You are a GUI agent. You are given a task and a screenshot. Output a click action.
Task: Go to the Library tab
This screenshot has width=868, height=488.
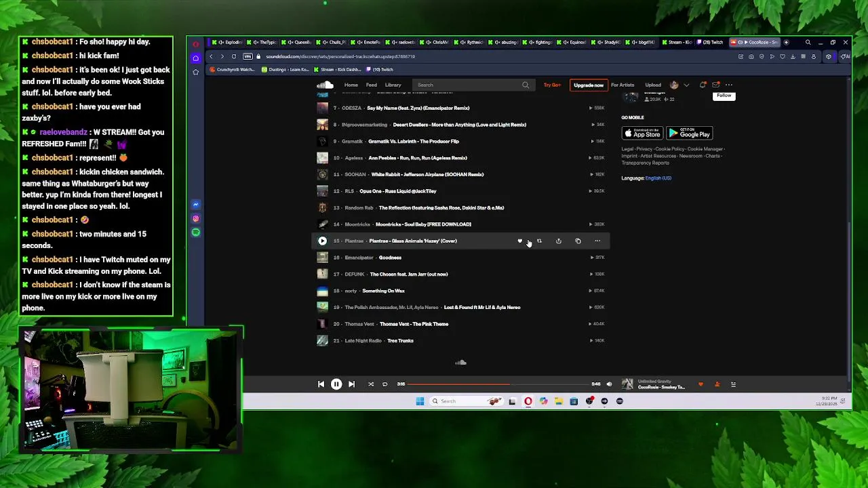393,85
